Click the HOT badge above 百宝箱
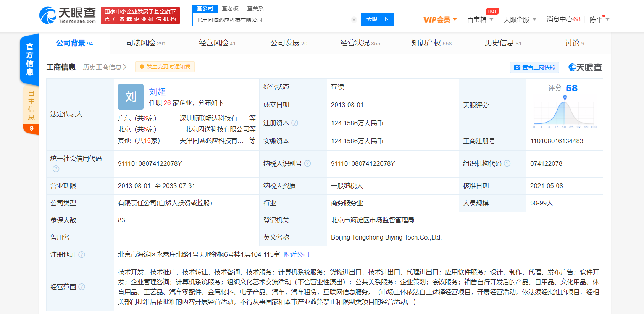 (492, 11)
